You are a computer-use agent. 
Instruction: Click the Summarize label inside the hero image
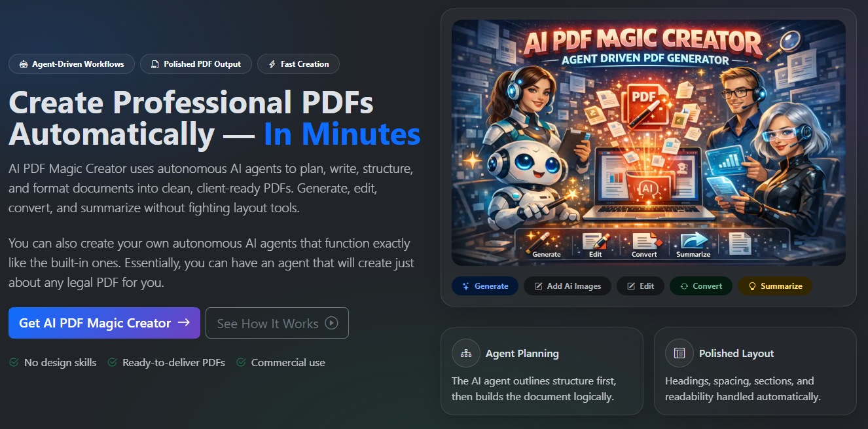coord(693,254)
